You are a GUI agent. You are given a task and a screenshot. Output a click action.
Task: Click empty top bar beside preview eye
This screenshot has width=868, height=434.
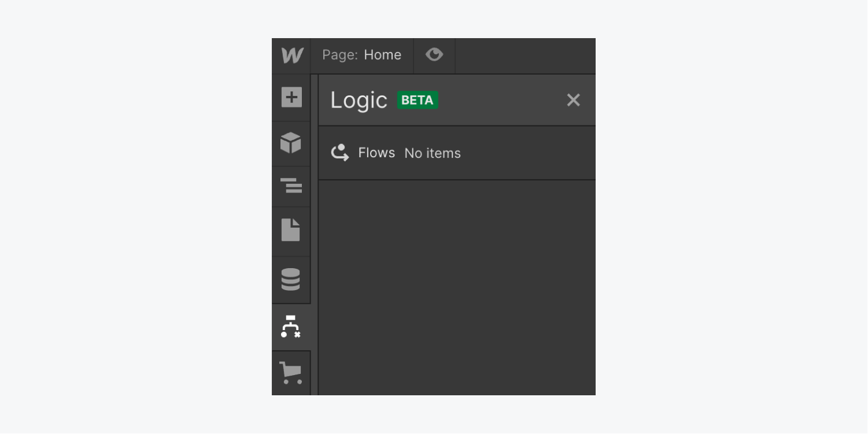coord(525,55)
